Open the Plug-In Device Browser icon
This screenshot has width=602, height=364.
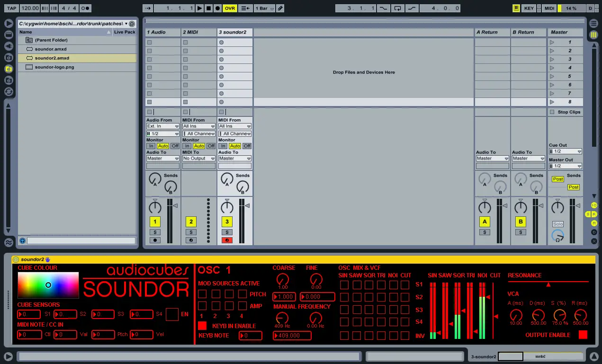9,46
